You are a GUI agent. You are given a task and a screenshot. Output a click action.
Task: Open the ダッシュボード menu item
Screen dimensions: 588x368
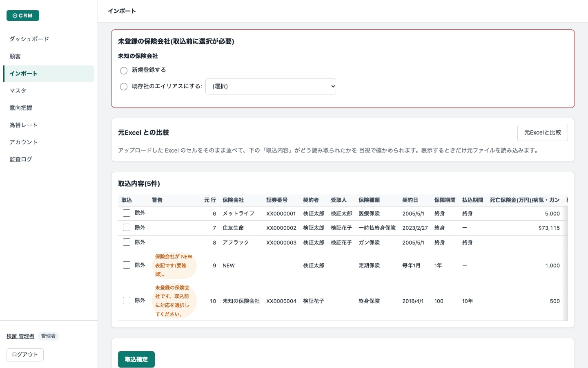(49, 39)
